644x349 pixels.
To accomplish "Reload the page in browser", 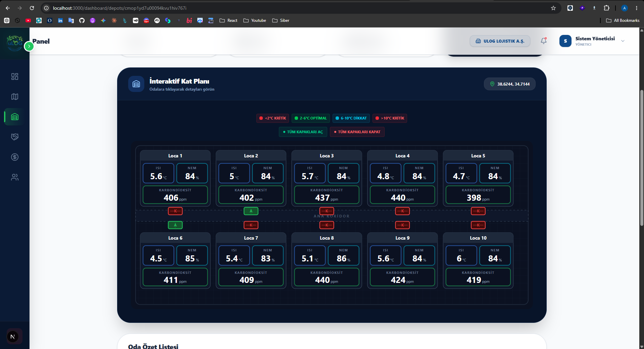I will [32, 8].
